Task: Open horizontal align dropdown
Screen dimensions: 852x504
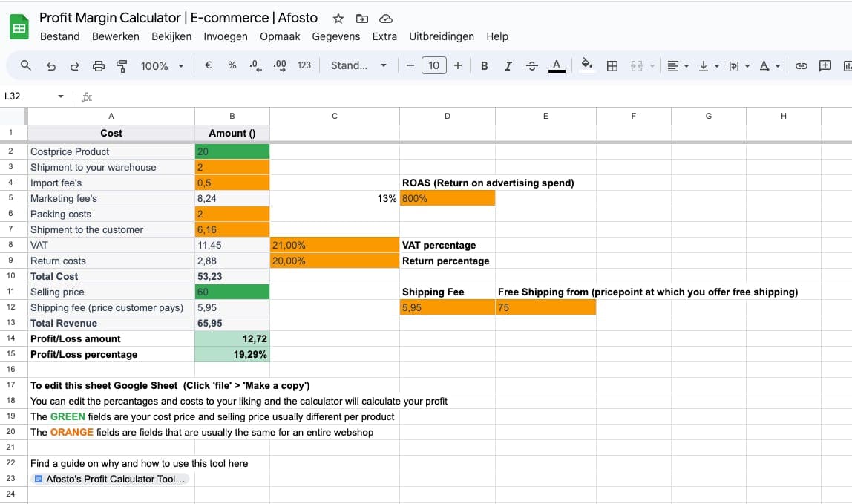Action: point(678,66)
